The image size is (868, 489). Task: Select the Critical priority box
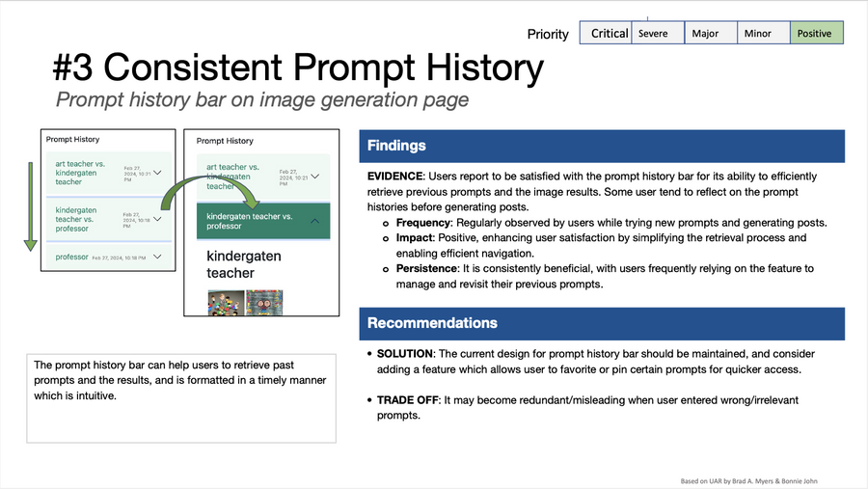click(606, 33)
